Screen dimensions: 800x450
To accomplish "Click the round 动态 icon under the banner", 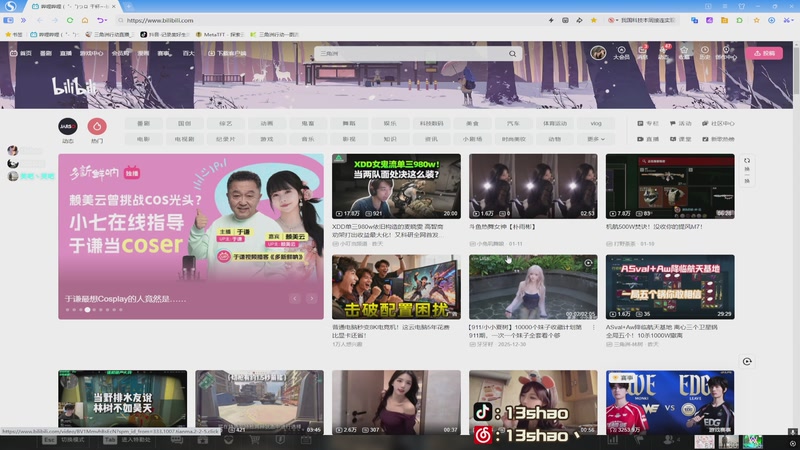I will (68, 126).
